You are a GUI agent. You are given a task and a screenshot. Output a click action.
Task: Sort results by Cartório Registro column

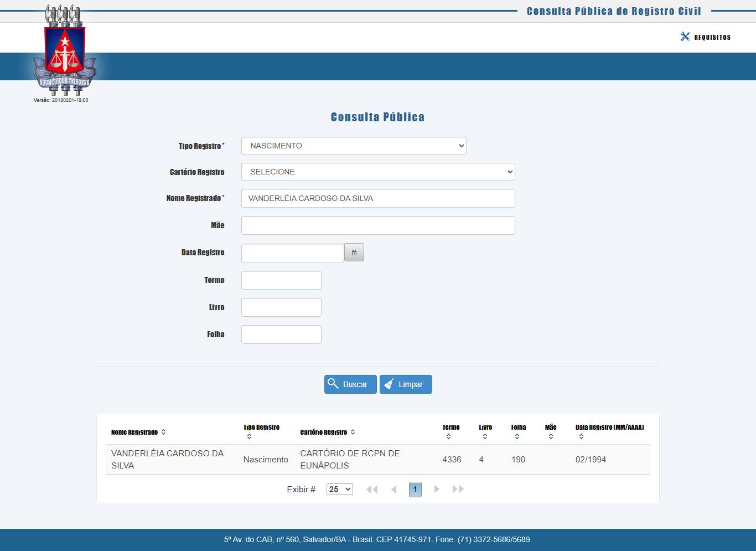click(x=353, y=432)
